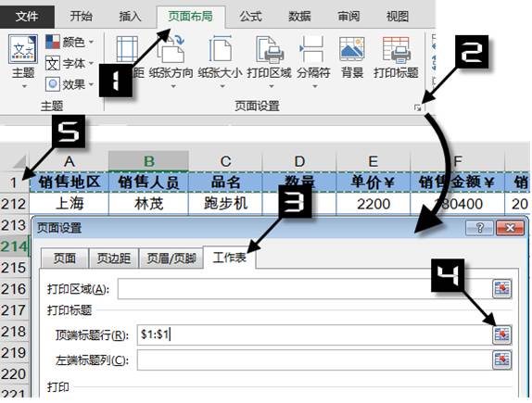This screenshot has width=532, height=403.
Task: Click the 纸张大小 paper size icon
Action: [221, 49]
